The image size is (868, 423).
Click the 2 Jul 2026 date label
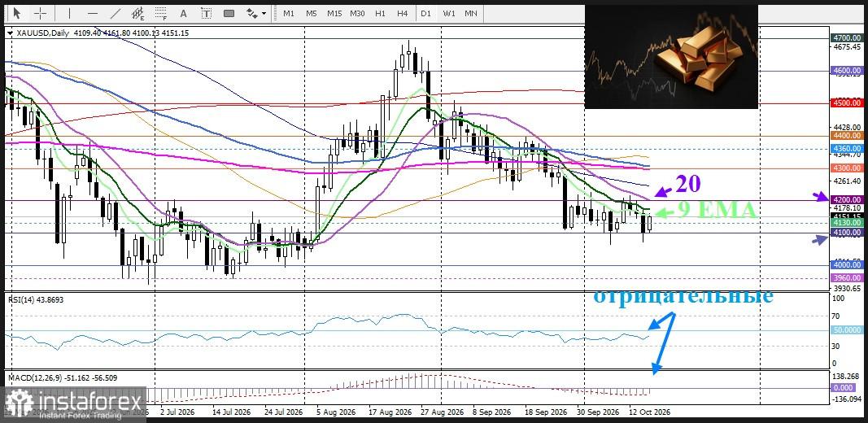[x=177, y=412]
